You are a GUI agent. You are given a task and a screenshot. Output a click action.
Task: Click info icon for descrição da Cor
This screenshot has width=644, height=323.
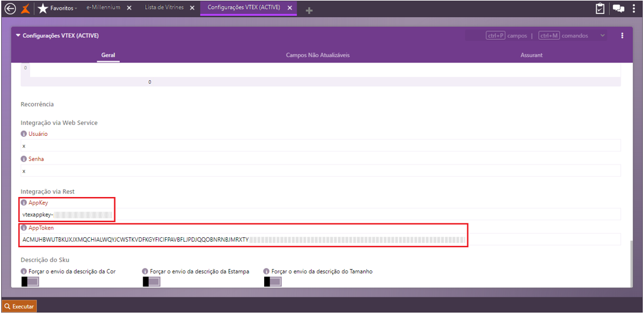[x=23, y=272]
